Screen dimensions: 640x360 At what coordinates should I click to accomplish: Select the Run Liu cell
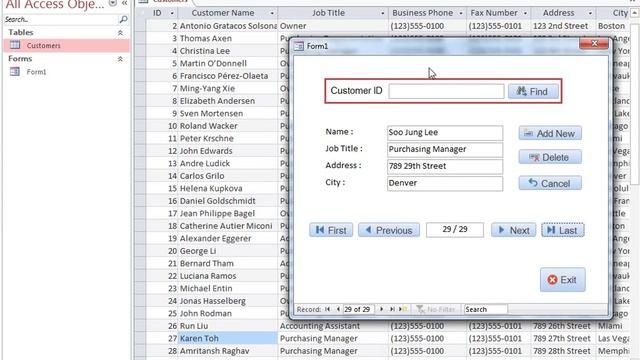(x=228, y=326)
